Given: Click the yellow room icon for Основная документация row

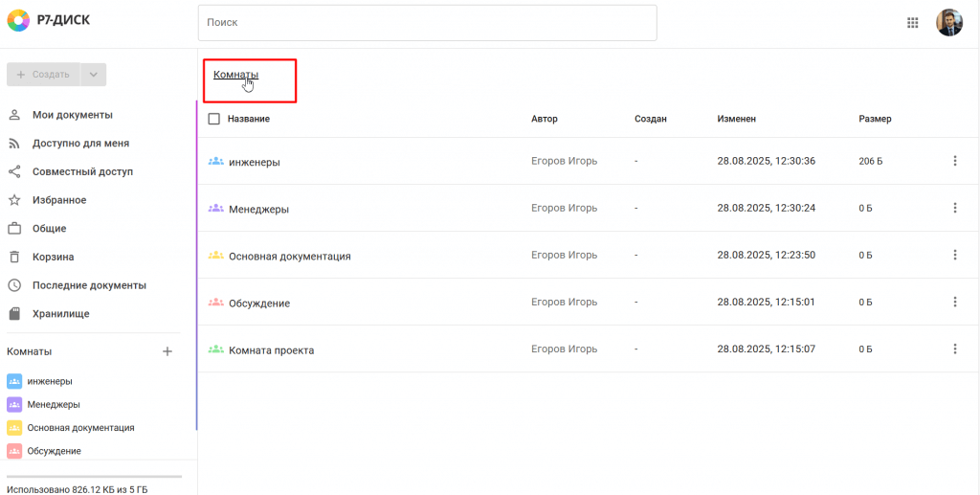Looking at the screenshot, I should point(215,255).
